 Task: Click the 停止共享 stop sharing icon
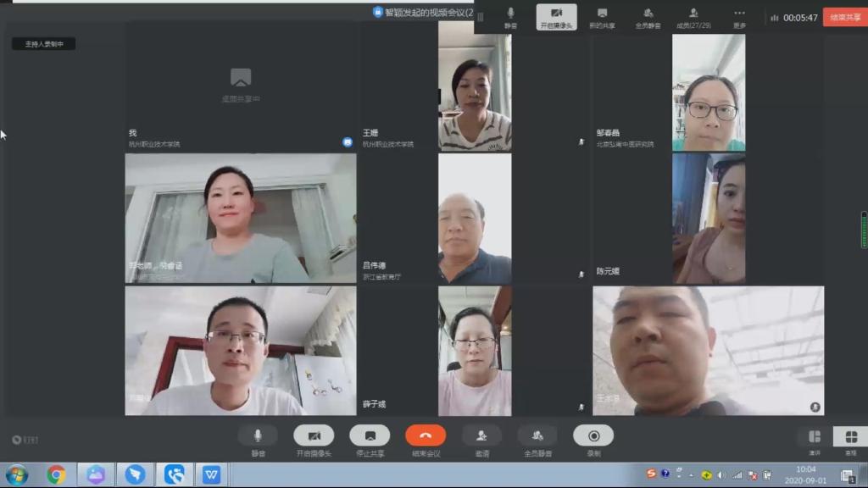(370, 435)
